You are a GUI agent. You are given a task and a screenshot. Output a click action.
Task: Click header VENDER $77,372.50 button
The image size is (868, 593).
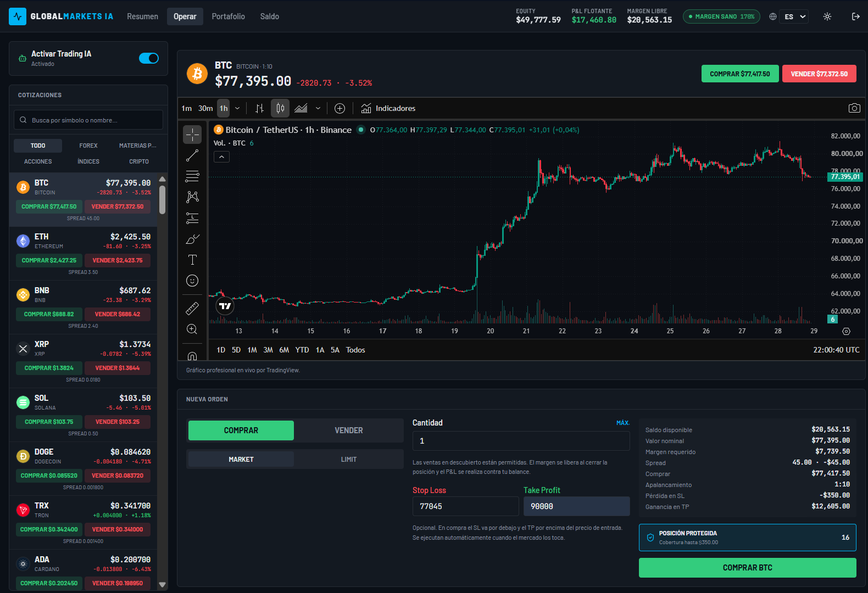[x=819, y=74]
